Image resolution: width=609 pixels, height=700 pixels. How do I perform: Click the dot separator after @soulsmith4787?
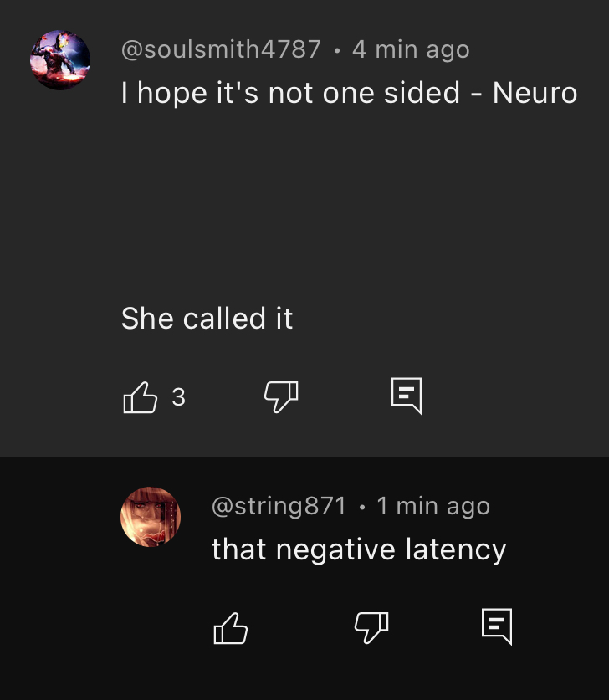pos(336,50)
